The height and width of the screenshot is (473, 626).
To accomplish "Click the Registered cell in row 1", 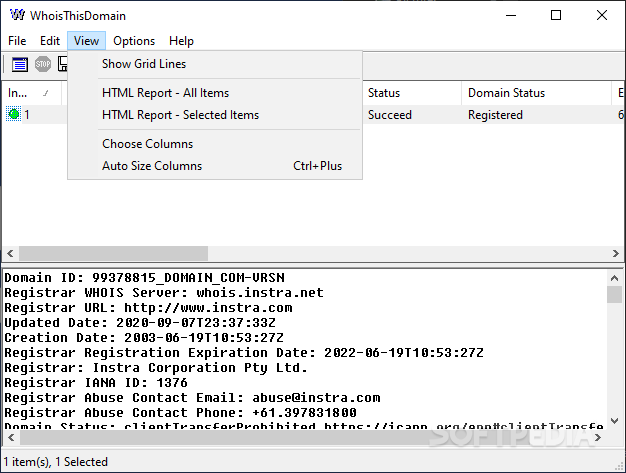I will point(495,115).
